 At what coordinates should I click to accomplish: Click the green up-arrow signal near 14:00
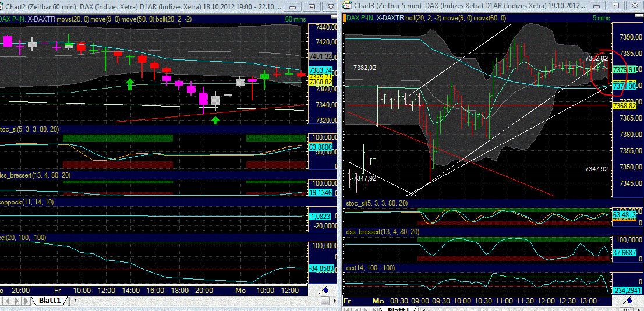(130, 84)
